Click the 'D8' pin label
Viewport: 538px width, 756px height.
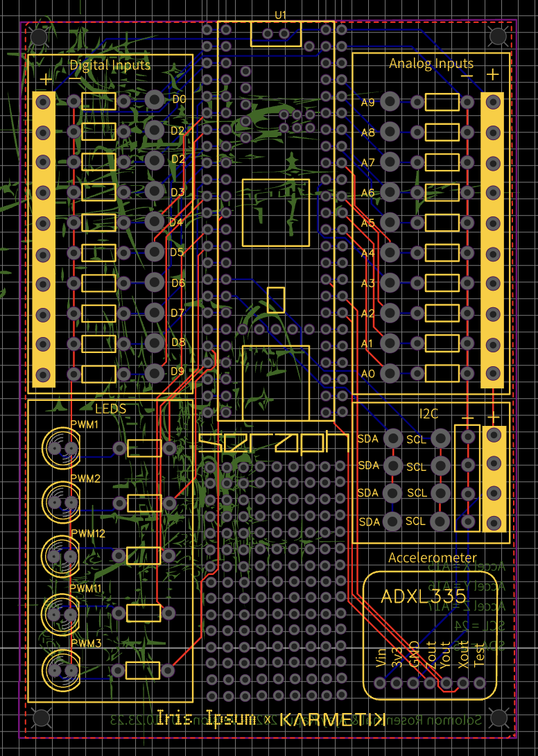pyautogui.click(x=178, y=343)
